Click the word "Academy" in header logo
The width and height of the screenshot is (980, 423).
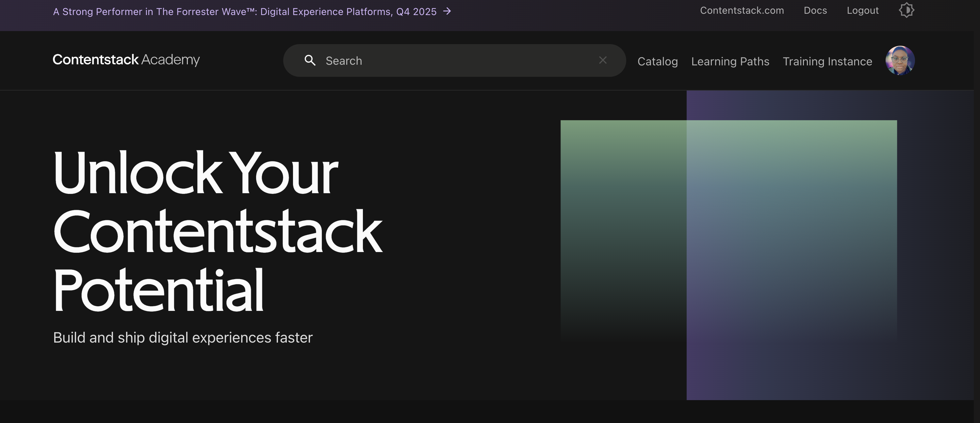(170, 60)
